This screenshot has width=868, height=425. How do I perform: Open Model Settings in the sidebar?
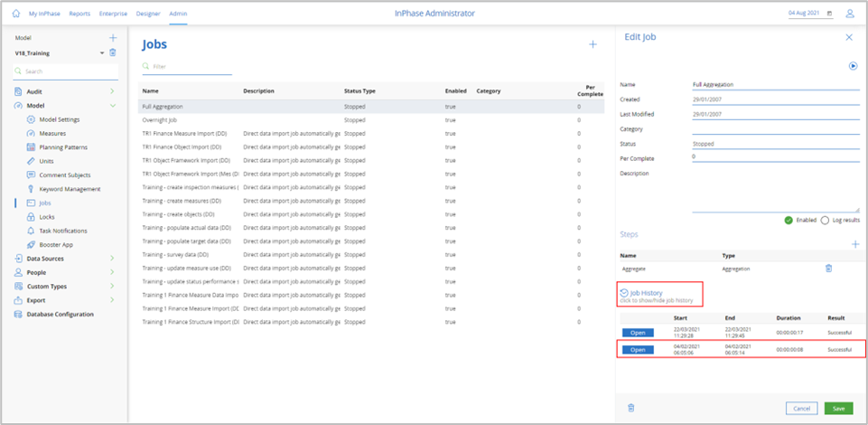tap(60, 119)
